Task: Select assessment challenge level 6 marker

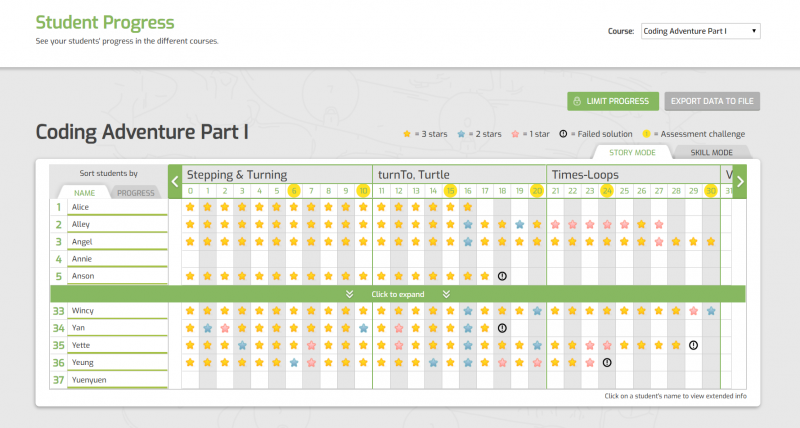Action: 294,191
